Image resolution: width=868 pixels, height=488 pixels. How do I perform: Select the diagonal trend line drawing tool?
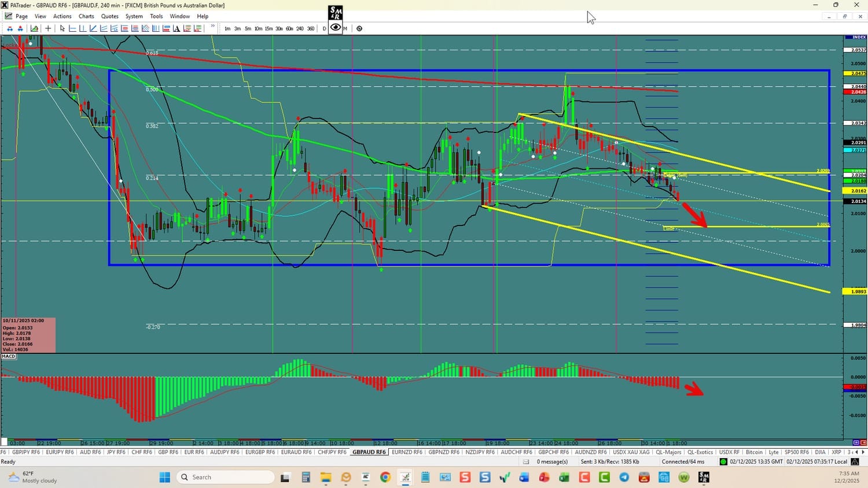pos(93,28)
